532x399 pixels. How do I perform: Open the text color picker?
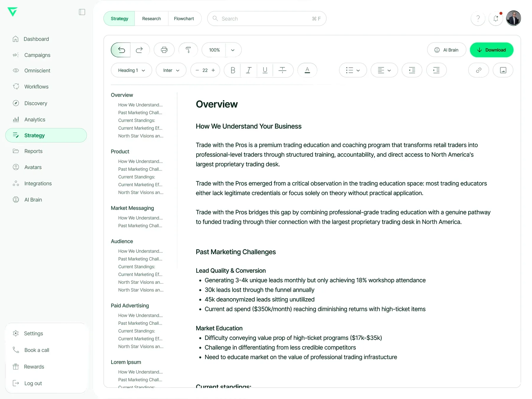tap(307, 70)
